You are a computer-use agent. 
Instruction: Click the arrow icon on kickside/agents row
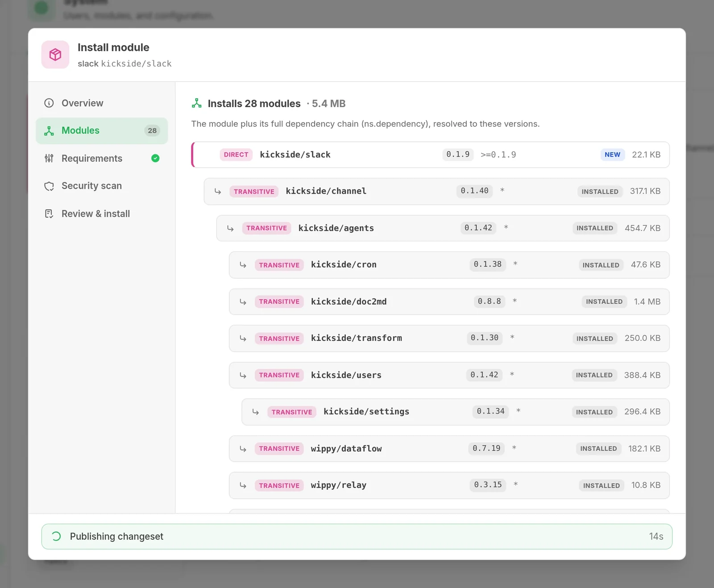coord(230,228)
